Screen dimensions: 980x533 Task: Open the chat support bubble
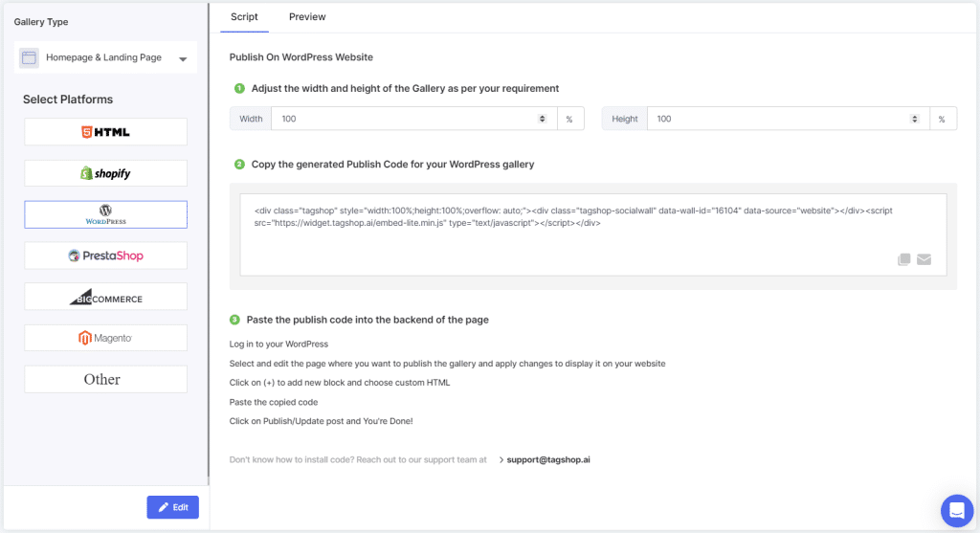click(956, 510)
